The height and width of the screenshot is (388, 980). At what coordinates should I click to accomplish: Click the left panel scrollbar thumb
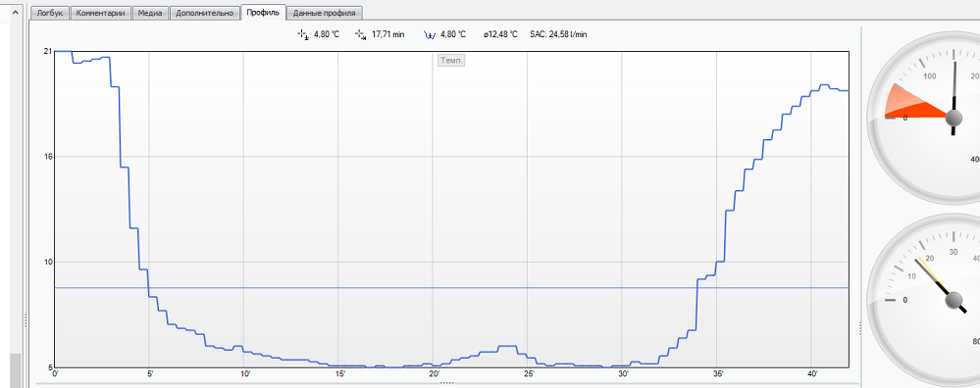(16, 370)
